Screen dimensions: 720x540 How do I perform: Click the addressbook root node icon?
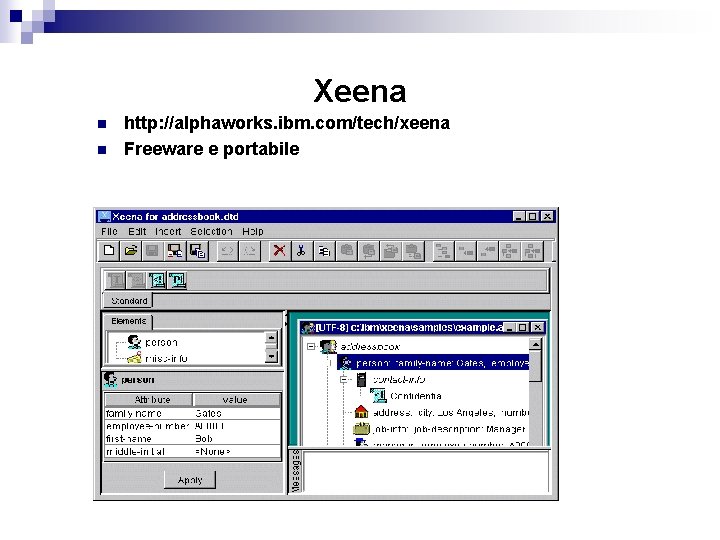[328, 346]
